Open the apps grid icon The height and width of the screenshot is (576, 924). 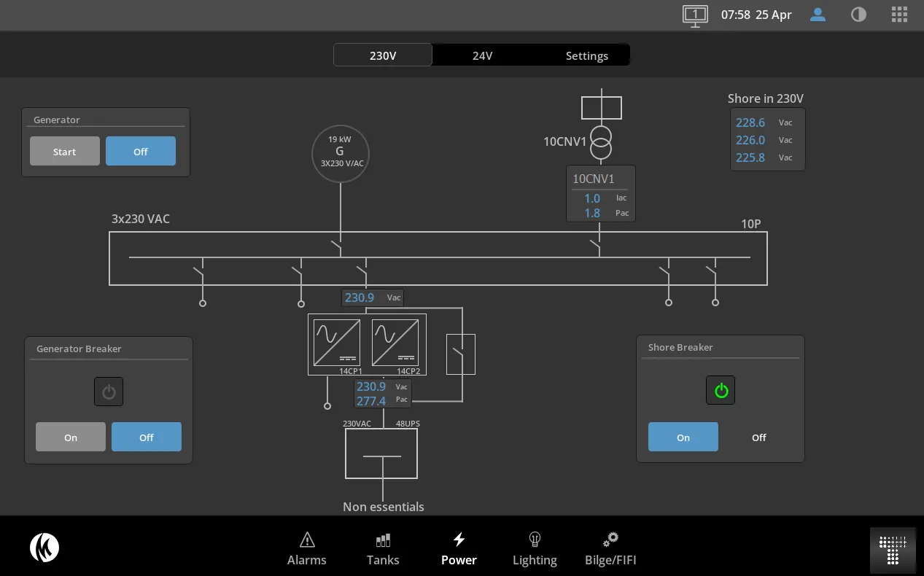click(x=900, y=15)
